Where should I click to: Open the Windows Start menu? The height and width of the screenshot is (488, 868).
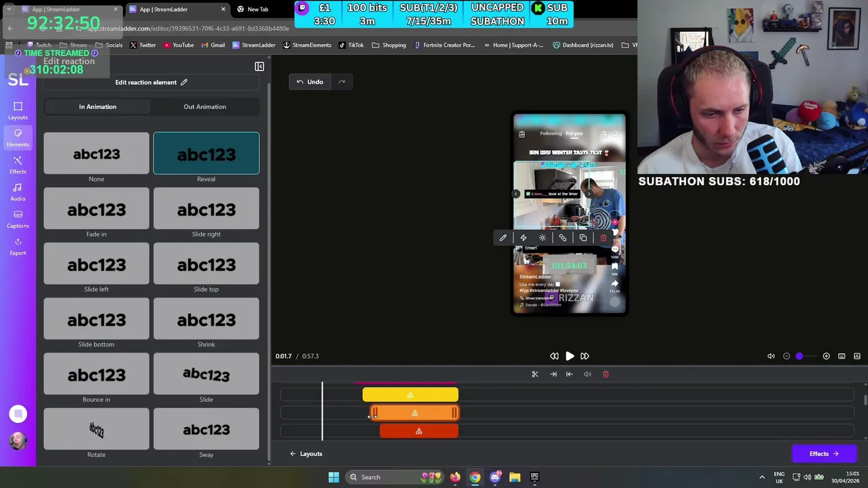334,477
